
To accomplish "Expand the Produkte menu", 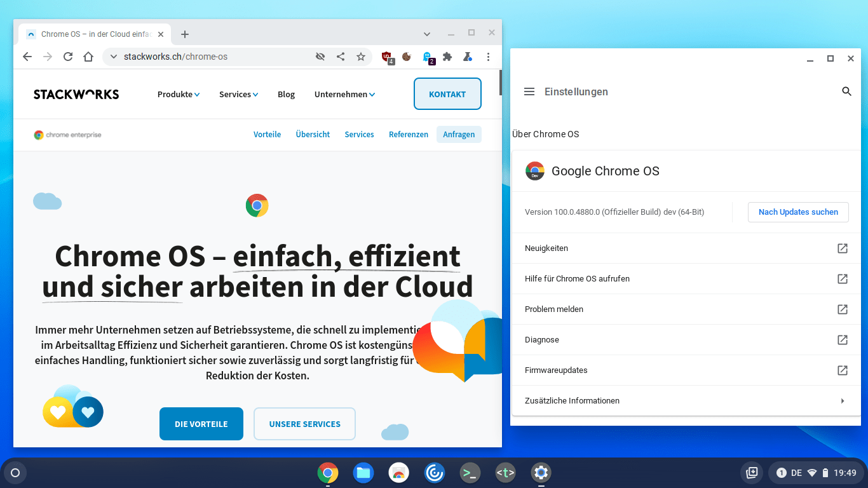I will 179,94.
